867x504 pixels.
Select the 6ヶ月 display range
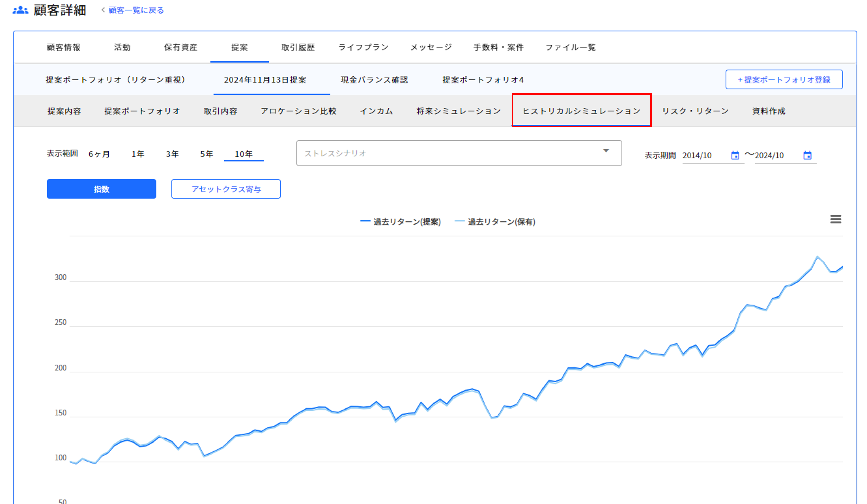point(99,154)
